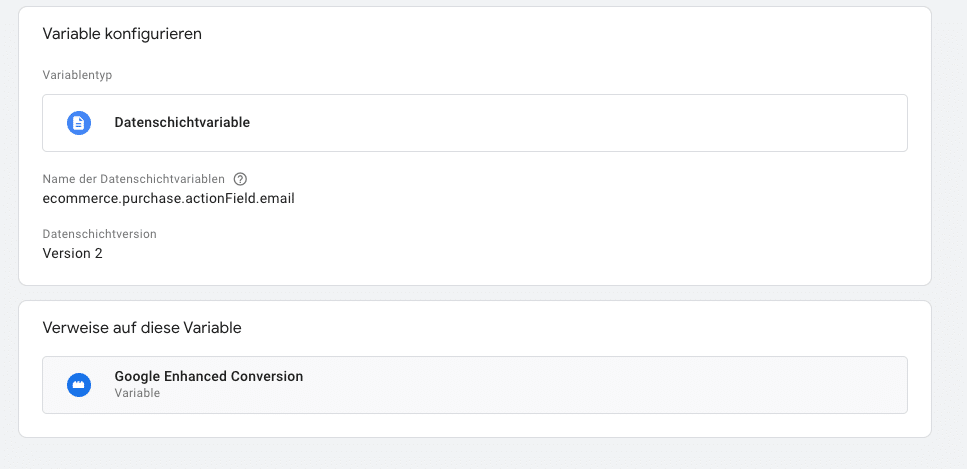The height and width of the screenshot is (469, 967).
Task: Click the Name der Datenschichtvariablen label
Action: (133, 179)
